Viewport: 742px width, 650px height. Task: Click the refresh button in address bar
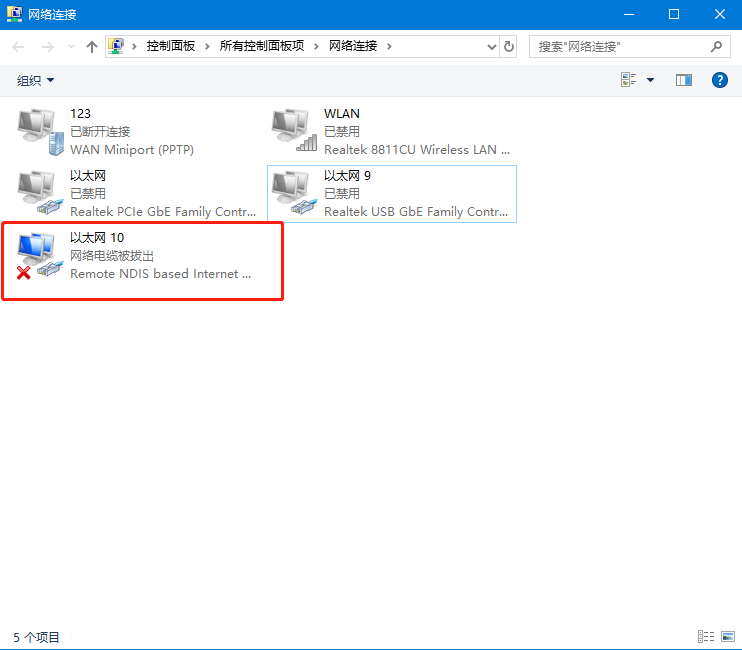tap(510, 46)
